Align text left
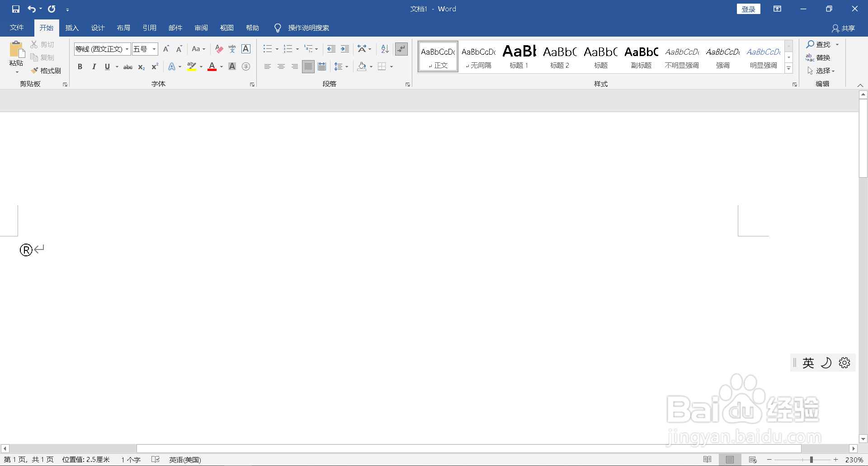Screen dimensions: 868x466 268,66
